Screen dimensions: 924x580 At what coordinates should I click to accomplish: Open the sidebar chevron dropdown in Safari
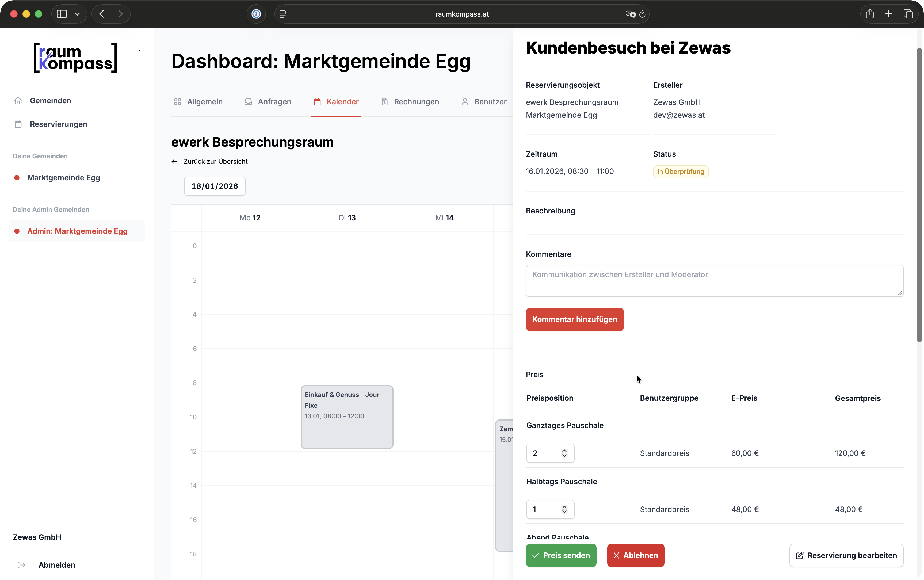(77, 14)
